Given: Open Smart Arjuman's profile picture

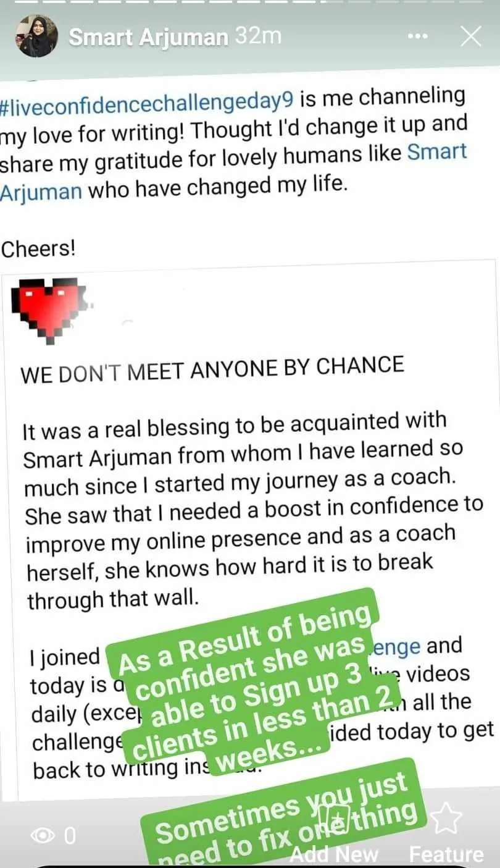Looking at the screenshot, I should (36, 36).
